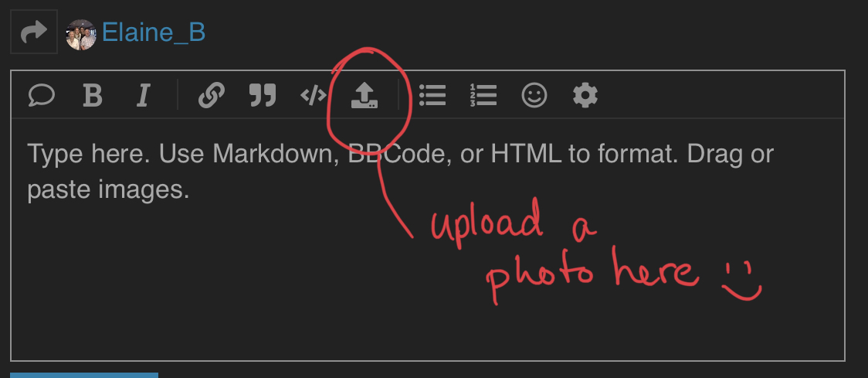Click into the 'Type here' text area
This screenshot has width=868, height=378.
[428, 239]
